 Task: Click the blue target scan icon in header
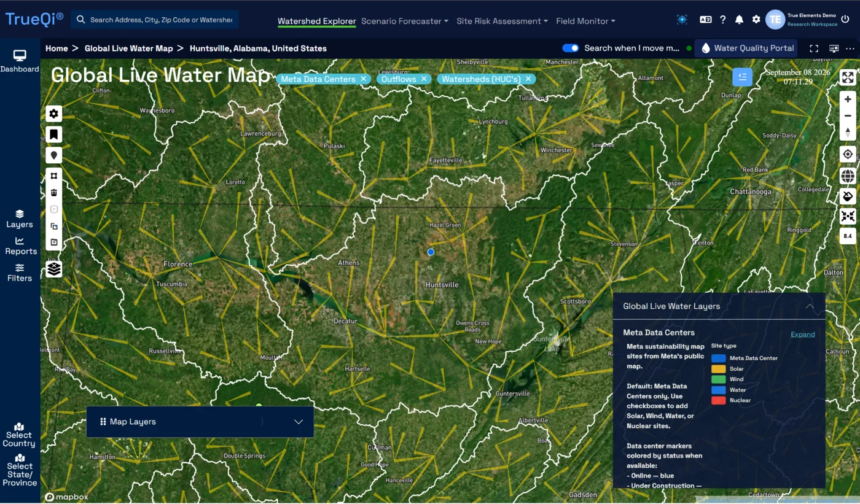coord(682,20)
